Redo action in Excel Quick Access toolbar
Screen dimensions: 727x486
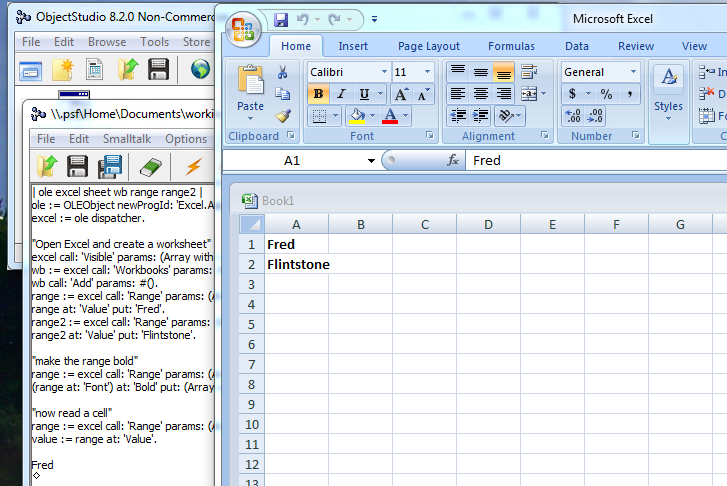(334, 19)
